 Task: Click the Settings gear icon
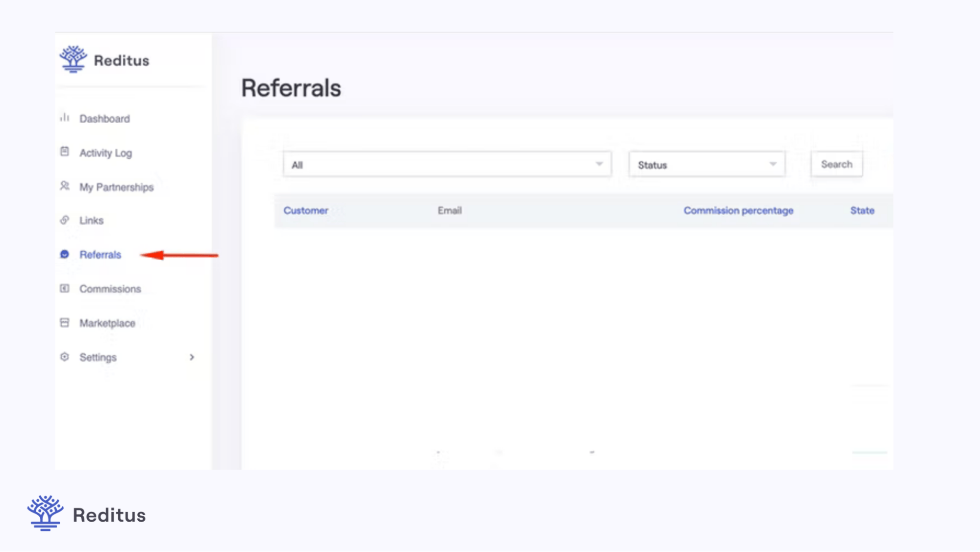pos(65,357)
